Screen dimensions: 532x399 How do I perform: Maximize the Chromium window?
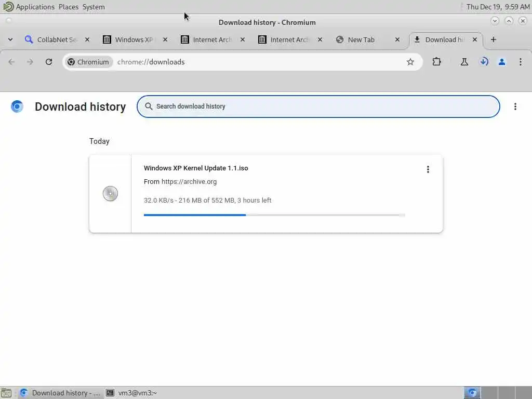[509, 21]
